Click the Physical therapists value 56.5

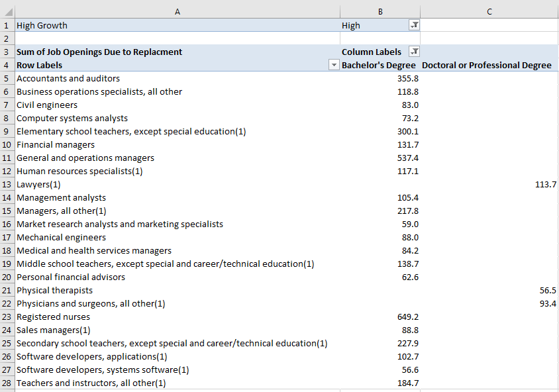[548, 290]
